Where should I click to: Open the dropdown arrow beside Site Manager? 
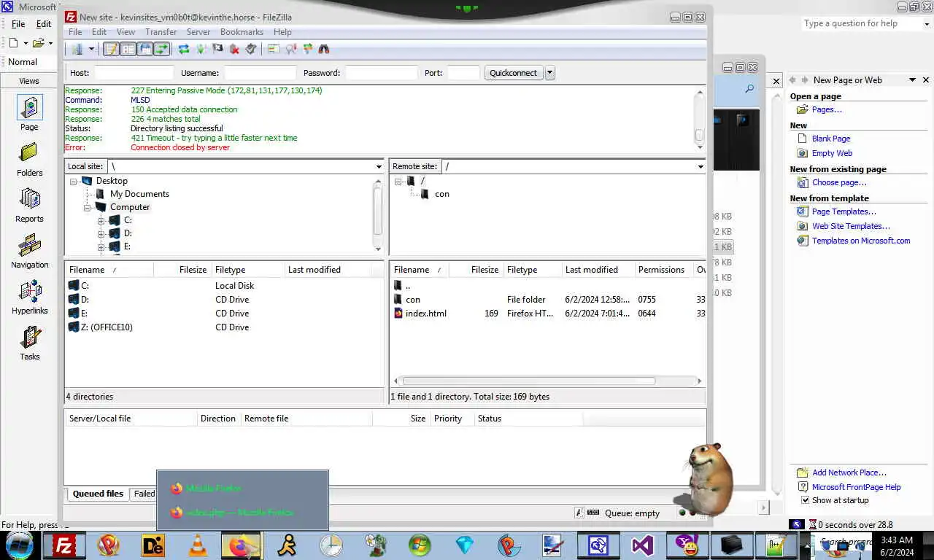(x=91, y=49)
